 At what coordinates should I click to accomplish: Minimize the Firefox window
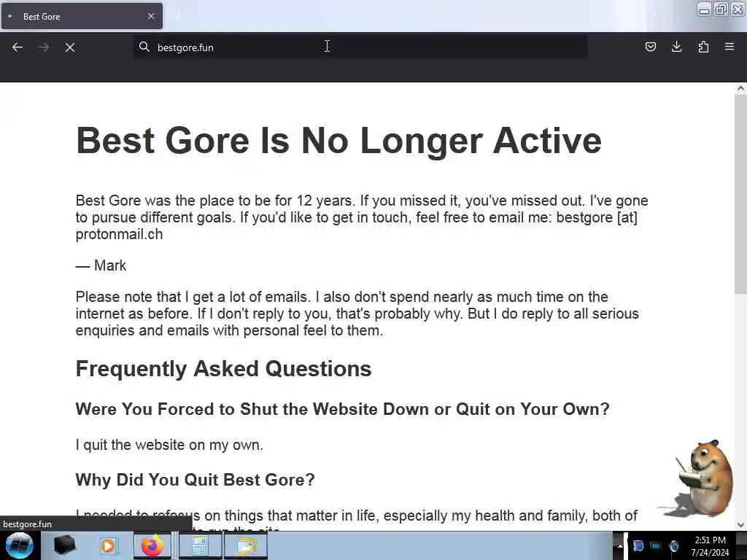tap(704, 9)
